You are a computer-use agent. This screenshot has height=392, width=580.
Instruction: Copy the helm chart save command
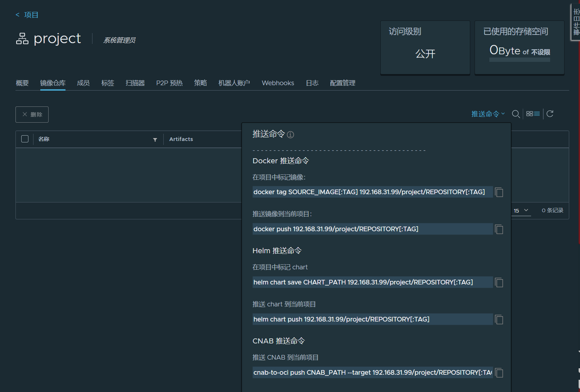click(x=499, y=283)
